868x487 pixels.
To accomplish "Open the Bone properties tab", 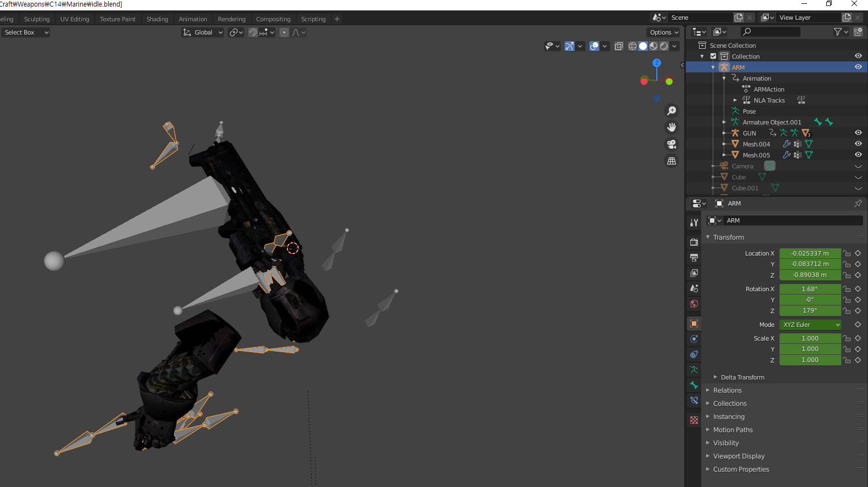I will 694,385.
